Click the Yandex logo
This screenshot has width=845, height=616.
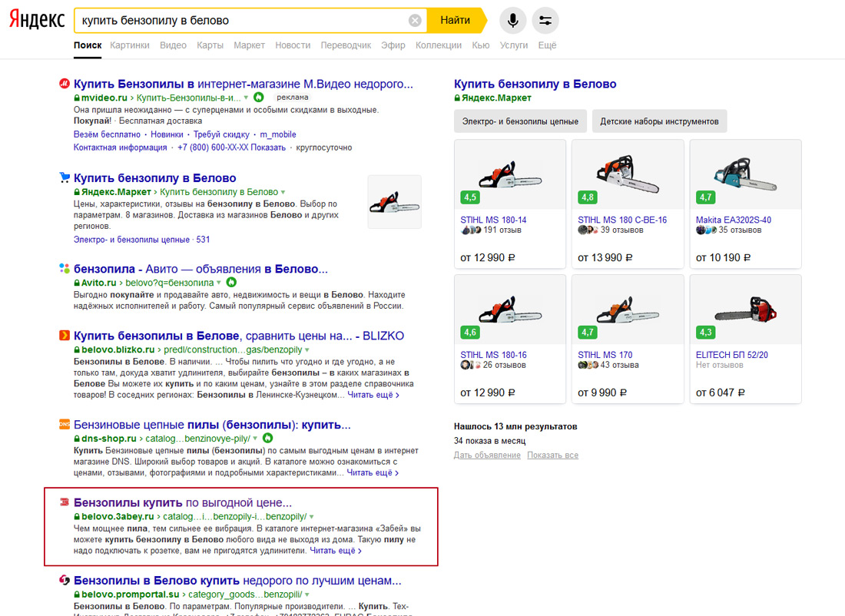point(37,21)
